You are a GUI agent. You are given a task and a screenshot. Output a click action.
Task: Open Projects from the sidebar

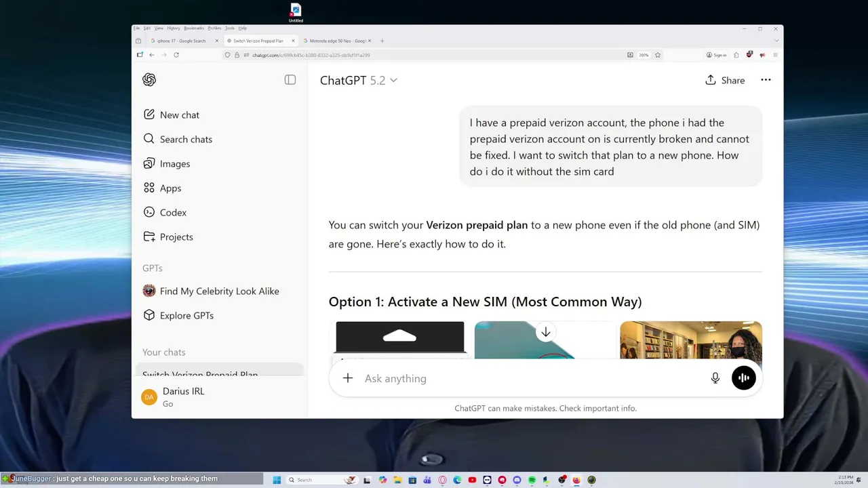pyautogui.click(x=219, y=237)
